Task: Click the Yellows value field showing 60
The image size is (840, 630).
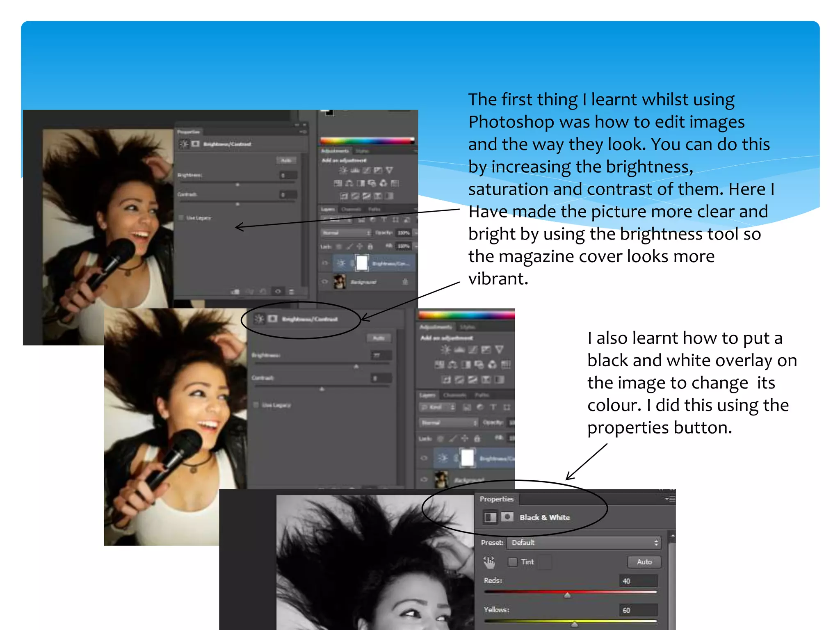Action: point(638,610)
